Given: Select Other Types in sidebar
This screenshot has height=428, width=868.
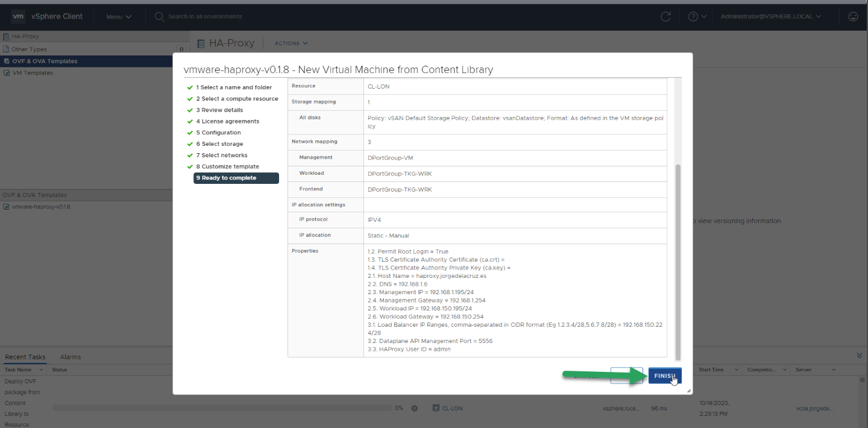Looking at the screenshot, I should [29, 49].
